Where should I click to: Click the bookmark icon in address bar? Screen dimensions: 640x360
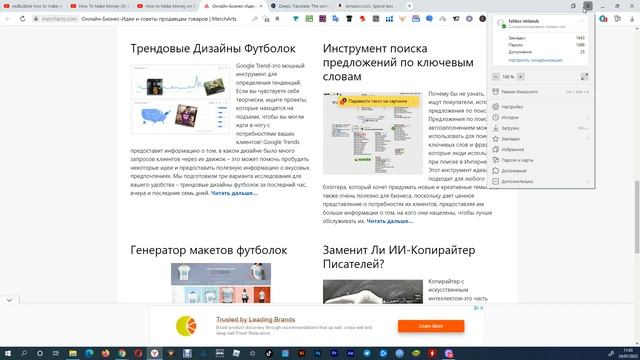pos(278,19)
